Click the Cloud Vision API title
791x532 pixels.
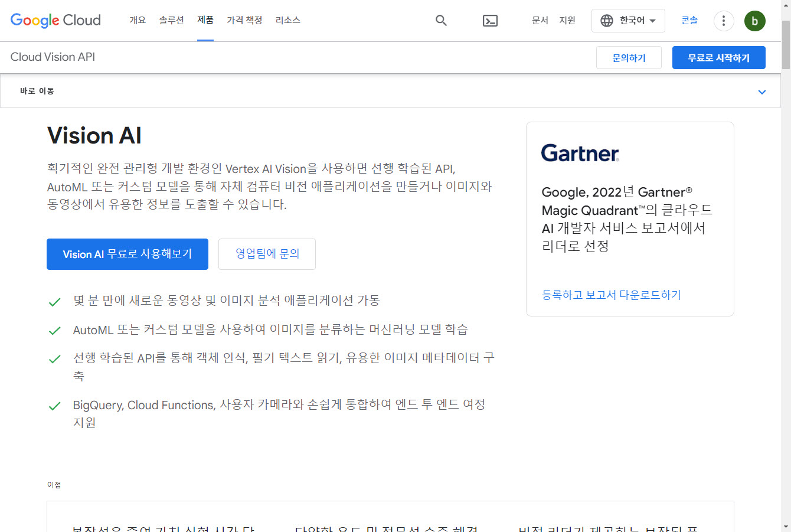[53, 57]
